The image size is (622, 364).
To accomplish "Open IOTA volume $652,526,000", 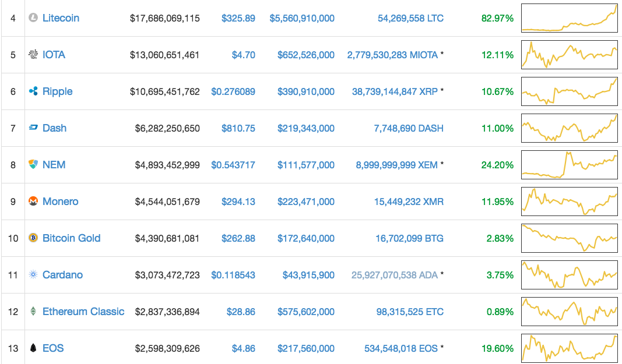I will tap(306, 55).
